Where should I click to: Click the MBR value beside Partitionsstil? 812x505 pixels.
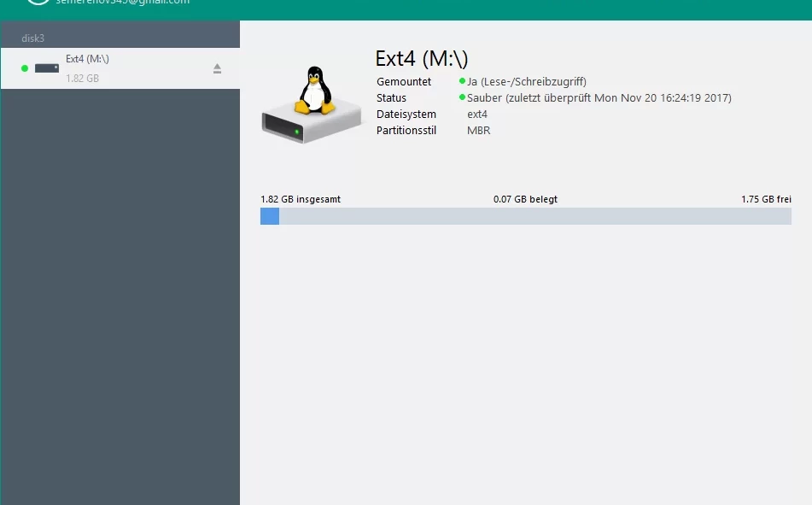[x=478, y=131]
